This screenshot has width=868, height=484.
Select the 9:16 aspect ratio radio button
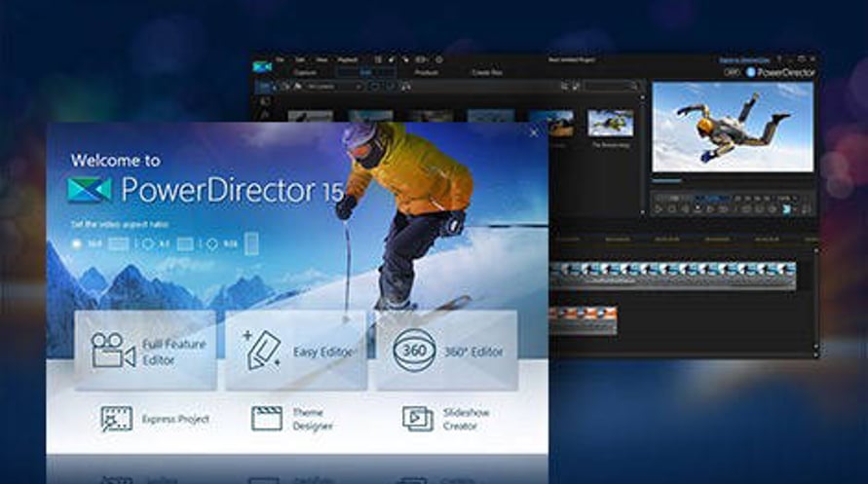[212, 243]
